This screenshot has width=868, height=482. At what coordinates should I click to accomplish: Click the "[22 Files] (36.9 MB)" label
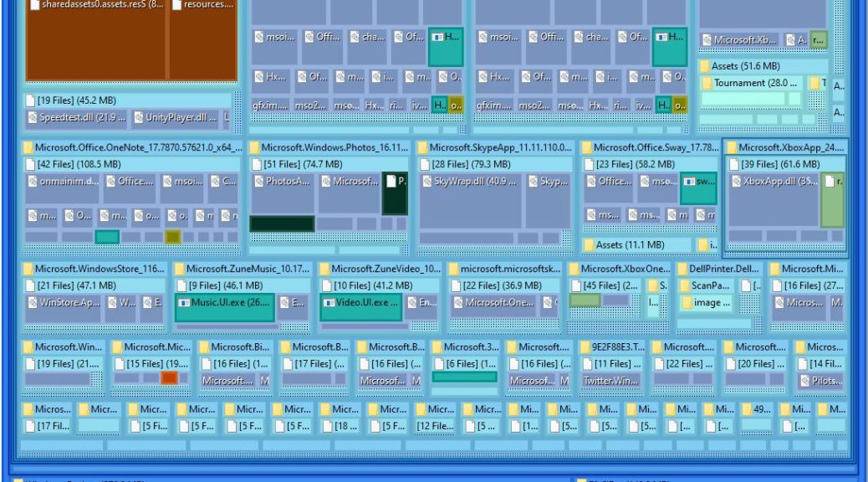tap(502, 286)
